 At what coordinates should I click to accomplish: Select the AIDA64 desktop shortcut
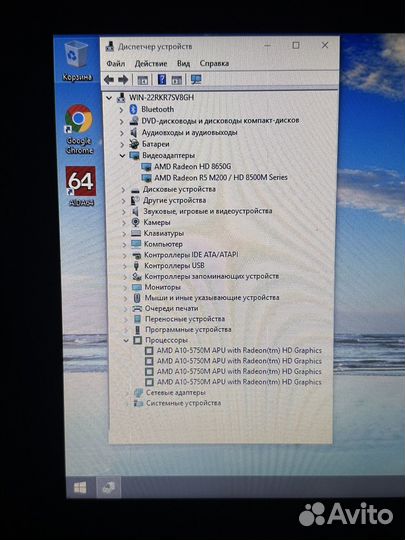[x=81, y=186]
